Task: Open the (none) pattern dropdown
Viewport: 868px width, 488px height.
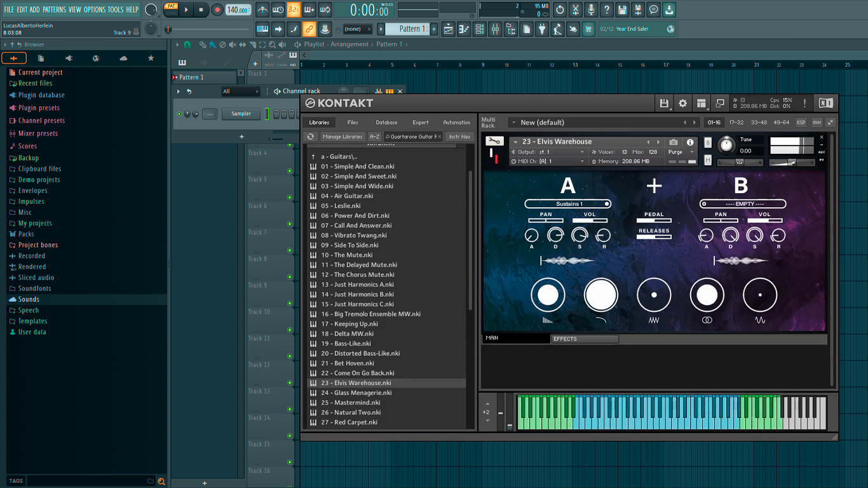Action: coord(357,29)
